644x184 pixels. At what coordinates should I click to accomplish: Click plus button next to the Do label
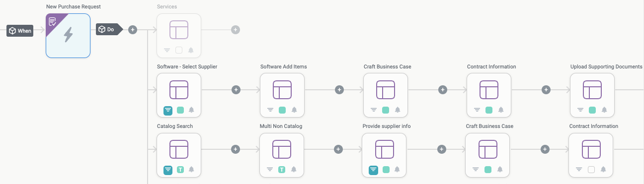coord(133,30)
